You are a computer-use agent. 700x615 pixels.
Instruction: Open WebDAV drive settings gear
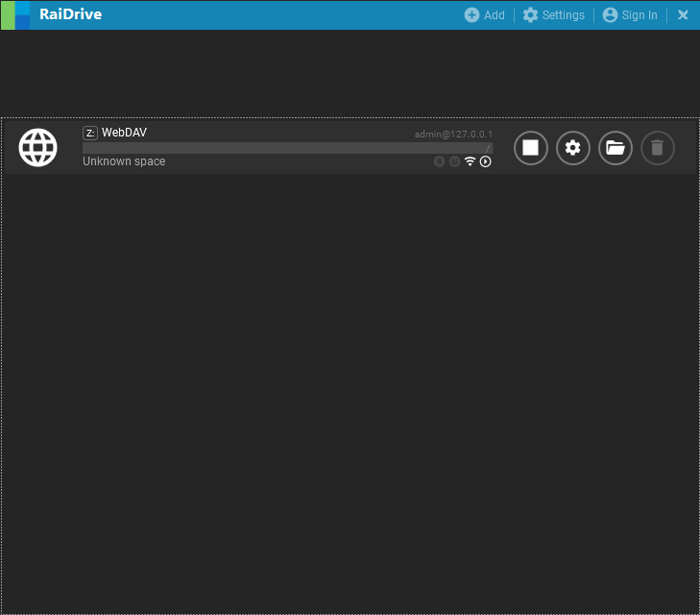pos(572,148)
